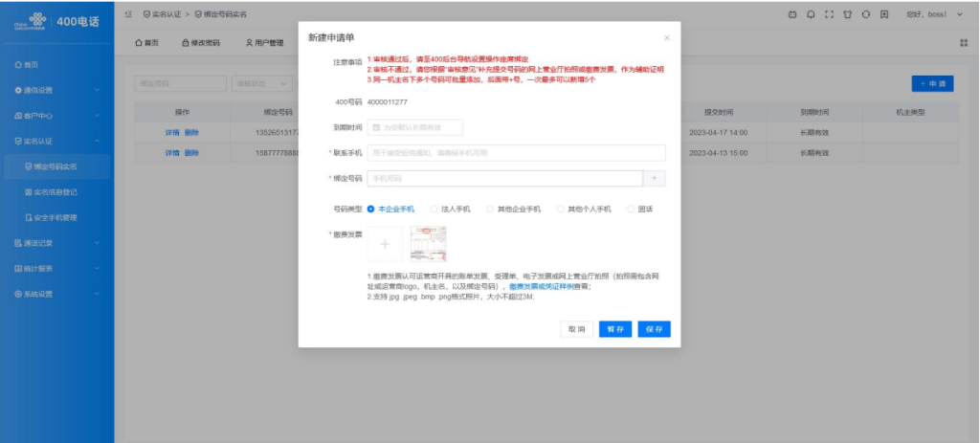Click the 暂存 button
Screen dimensions: 980x443
click(615, 329)
